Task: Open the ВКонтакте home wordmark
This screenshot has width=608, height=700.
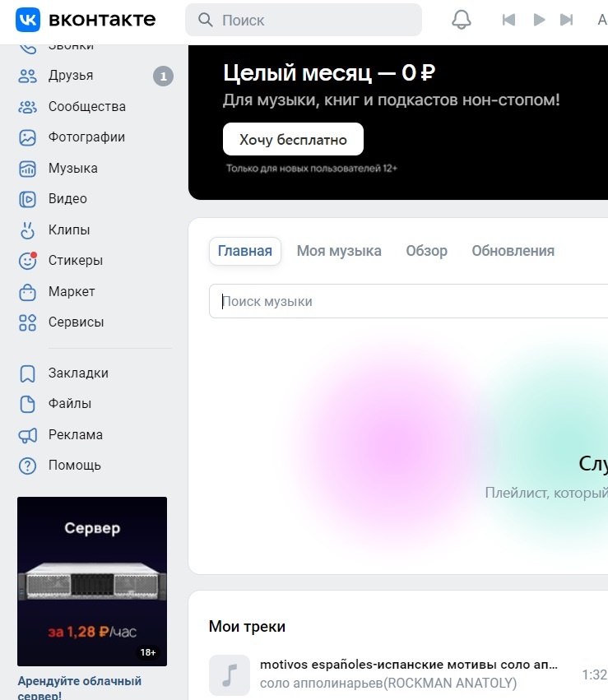Action: (x=102, y=20)
